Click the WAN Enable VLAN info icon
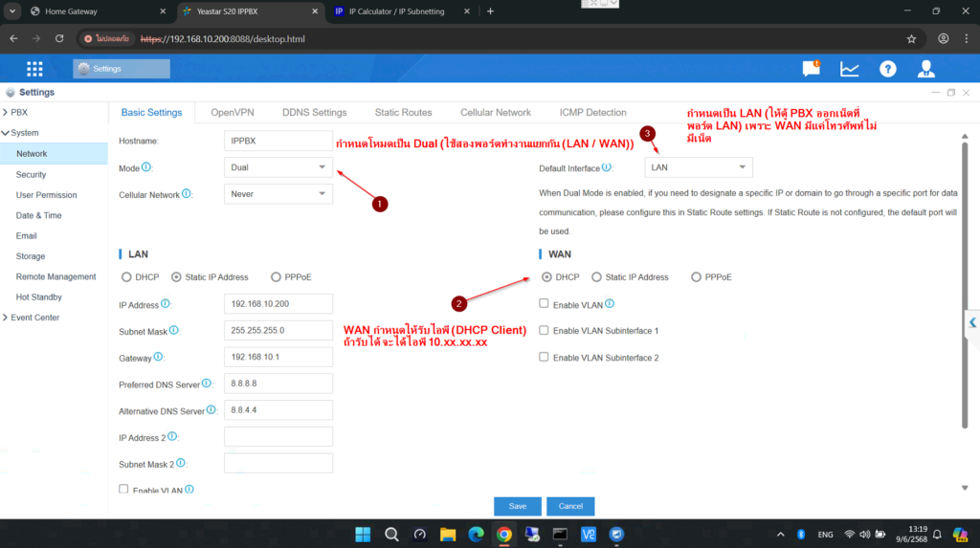Image resolution: width=980 pixels, height=548 pixels. pos(610,304)
